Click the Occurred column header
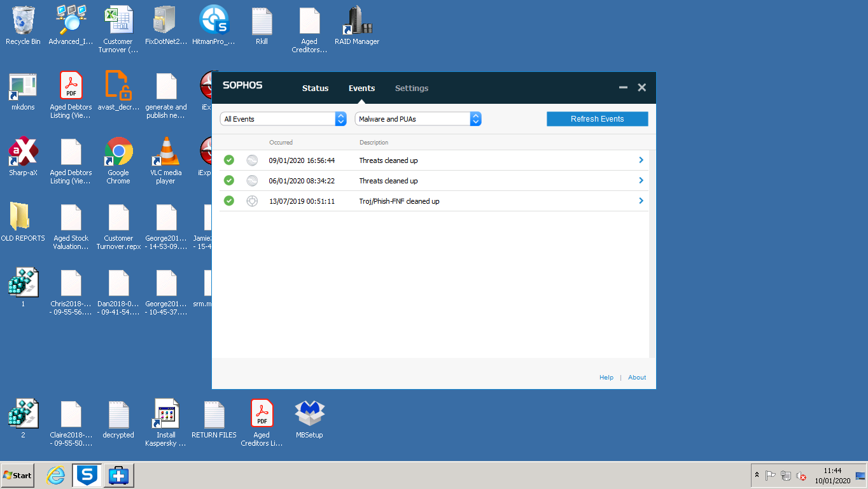The width and height of the screenshot is (868, 489). coord(281,143)
